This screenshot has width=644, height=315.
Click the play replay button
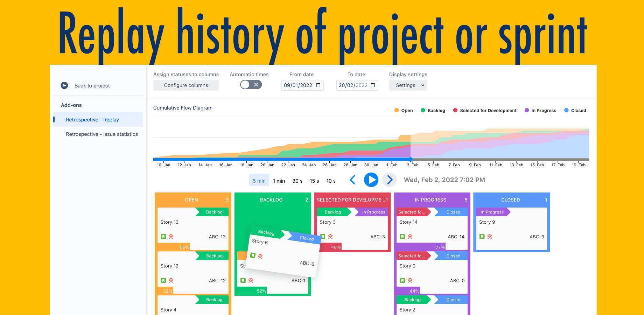coord(371,180)
